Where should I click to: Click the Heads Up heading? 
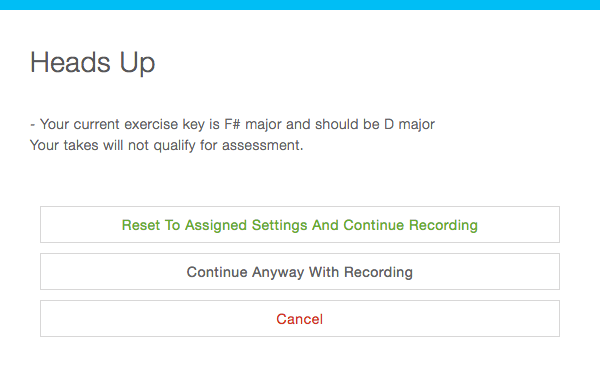point(93,63)
